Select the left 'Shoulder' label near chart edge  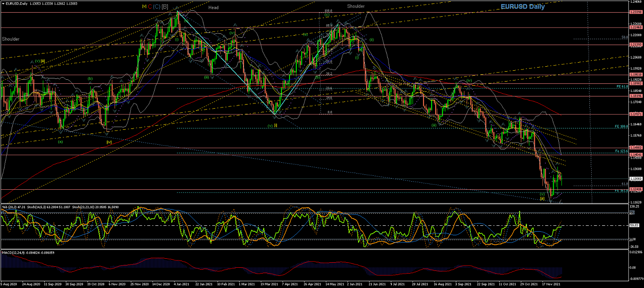10,39
